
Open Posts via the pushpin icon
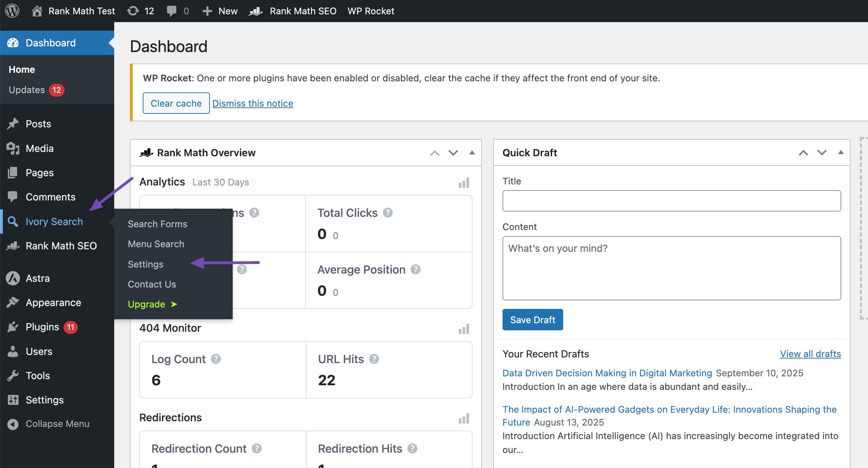[13, 124]
